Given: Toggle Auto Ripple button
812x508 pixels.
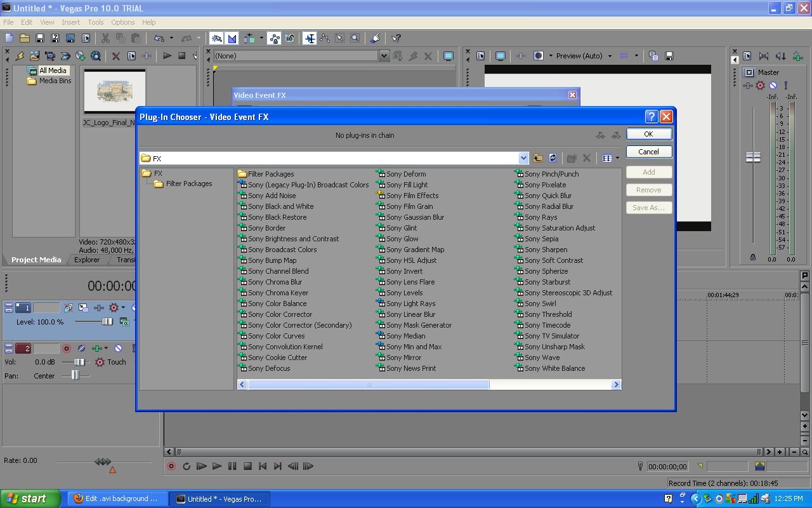Looking at the screenshot, I should pyautogui.click(x=250, y=38).
